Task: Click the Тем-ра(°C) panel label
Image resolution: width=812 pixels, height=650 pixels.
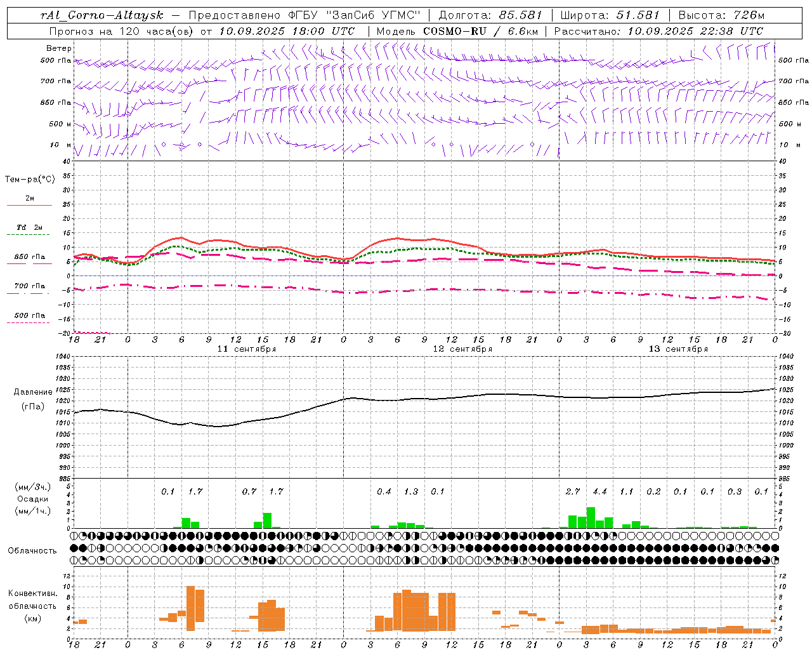Action: (30, 180)
